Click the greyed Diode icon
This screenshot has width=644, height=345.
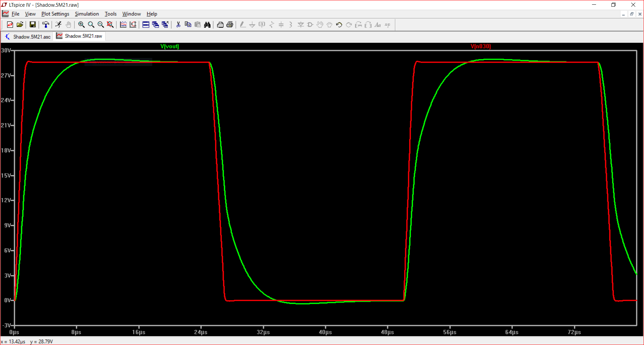(301, 24)
